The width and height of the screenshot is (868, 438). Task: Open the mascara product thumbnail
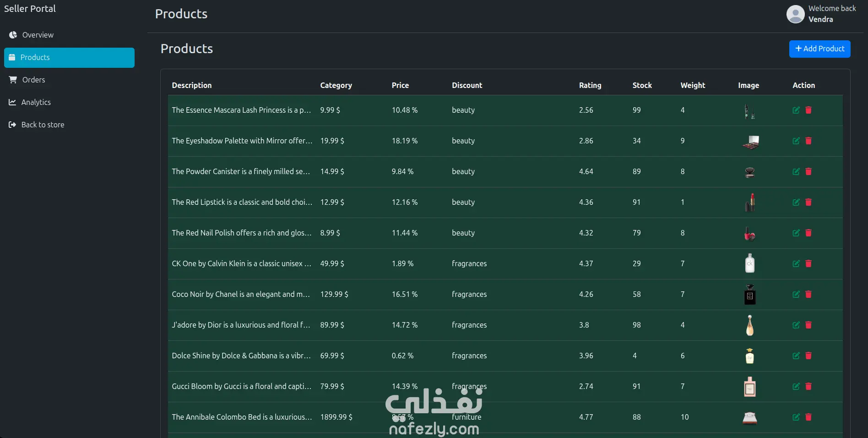click(749, 110)
